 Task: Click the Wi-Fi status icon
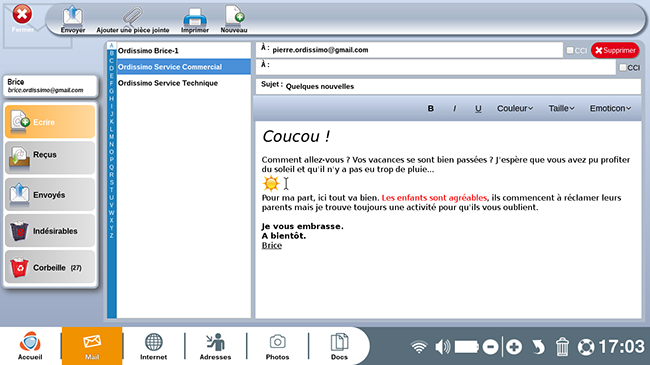pos(419,347)
